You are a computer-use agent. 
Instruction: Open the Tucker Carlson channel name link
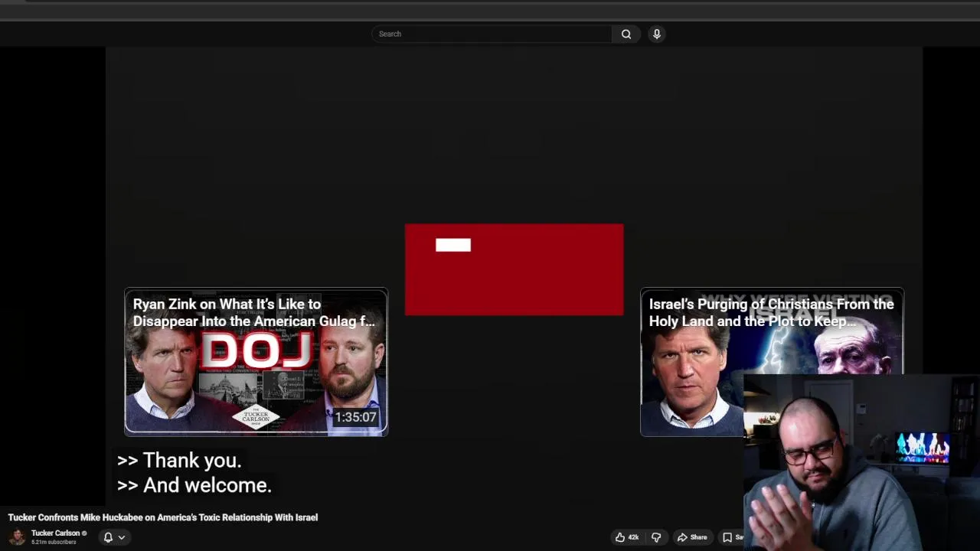point(55,533)
